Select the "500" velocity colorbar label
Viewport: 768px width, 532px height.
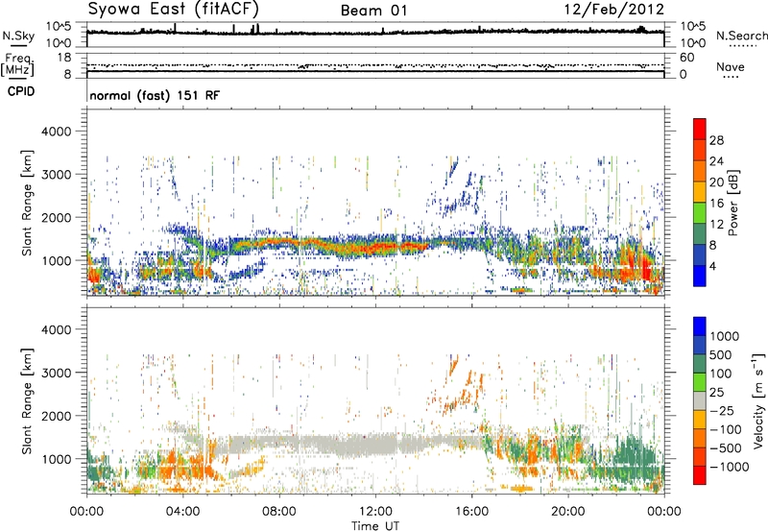pyautogui.click(x=721, y=355)
